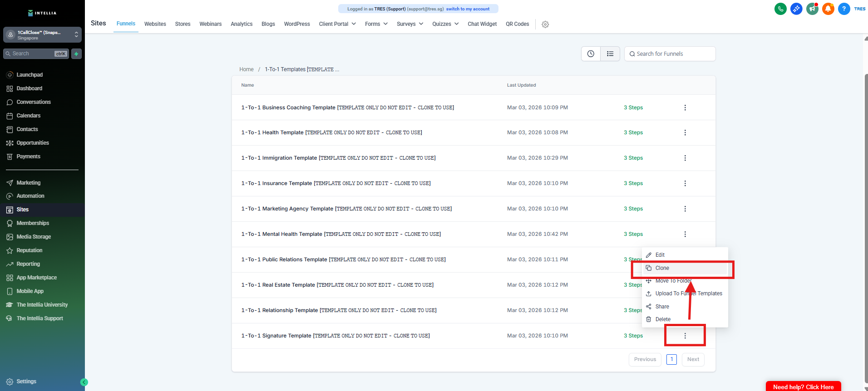The height and width of the screenshot is (391, 868).
Task: Expand the Forms dropdown
Action: tap(376, 24)
